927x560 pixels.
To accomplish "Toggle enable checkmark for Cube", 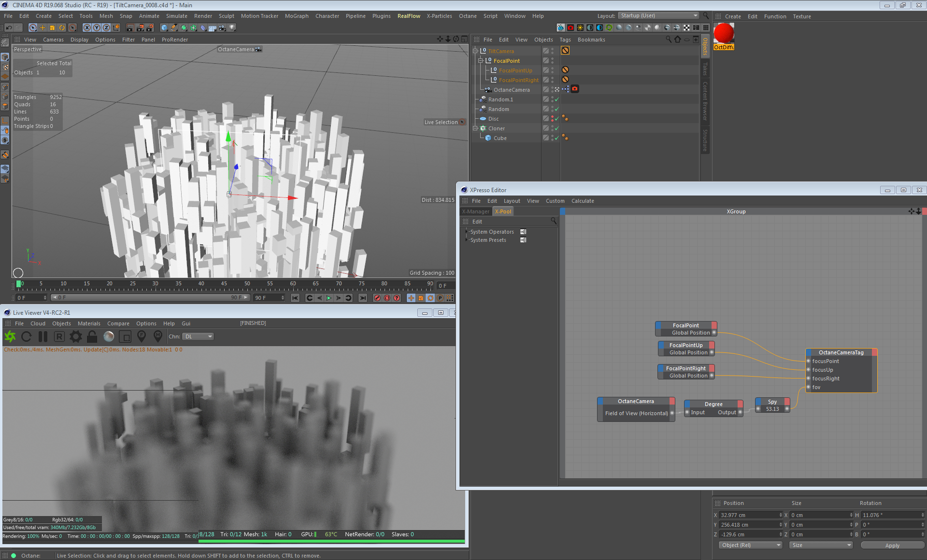I will tap(557, 138).
